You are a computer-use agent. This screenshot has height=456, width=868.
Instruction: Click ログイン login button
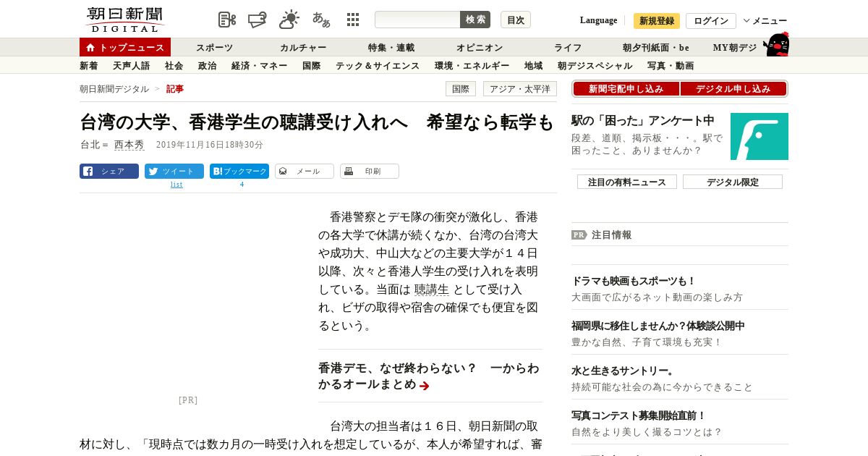coord(711,21)
